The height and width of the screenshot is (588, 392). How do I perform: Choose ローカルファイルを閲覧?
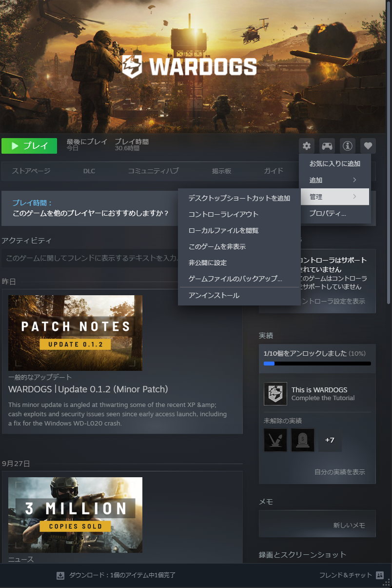click(239, 230)
